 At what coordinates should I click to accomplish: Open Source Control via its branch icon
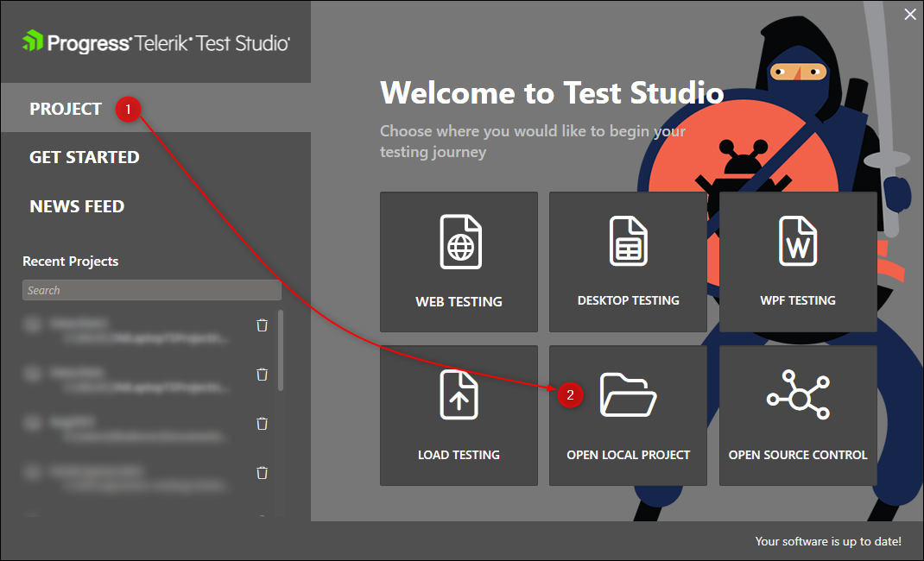click(x=798, y=395)
